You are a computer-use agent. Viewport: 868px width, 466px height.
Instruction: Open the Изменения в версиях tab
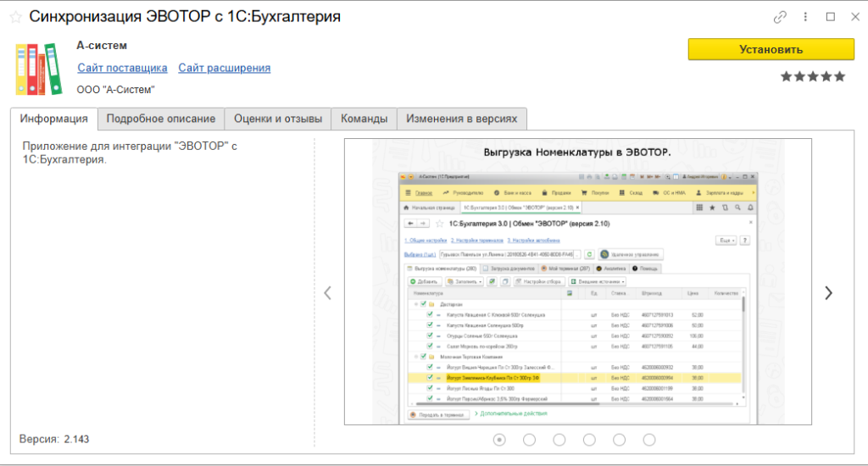(x=462, y=119)
